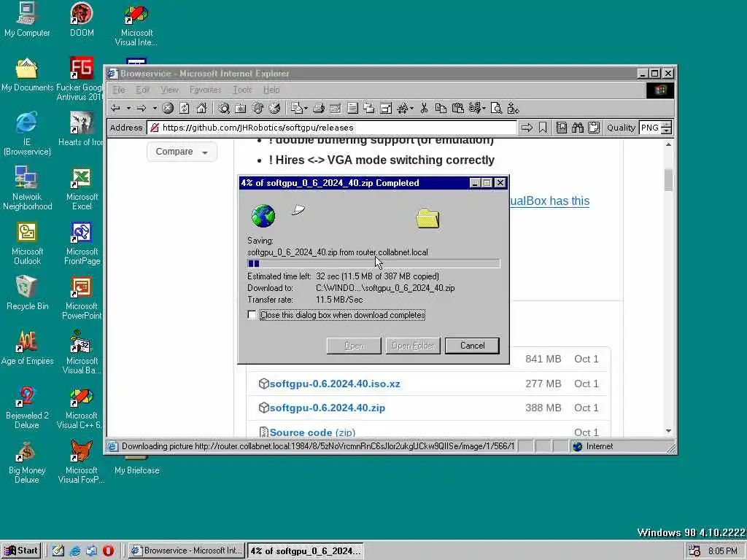
Task: Go to the Home page icon
Action: pos(201,109)
